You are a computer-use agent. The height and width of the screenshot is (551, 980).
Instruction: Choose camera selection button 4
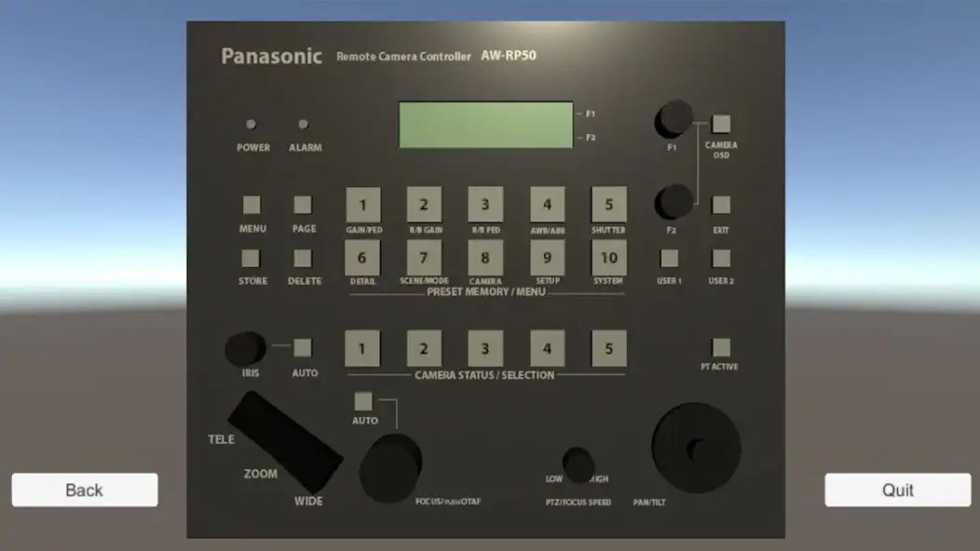click(547, 349)
